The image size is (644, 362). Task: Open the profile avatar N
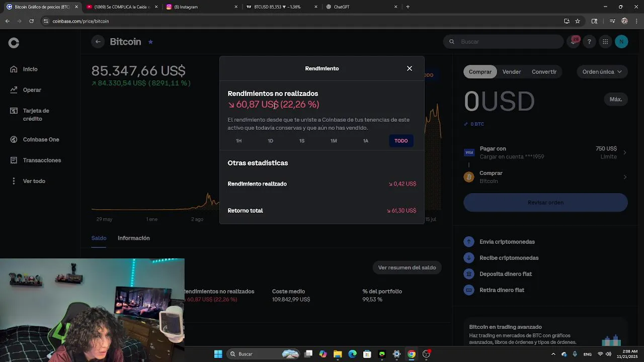[x=621, y=42]
